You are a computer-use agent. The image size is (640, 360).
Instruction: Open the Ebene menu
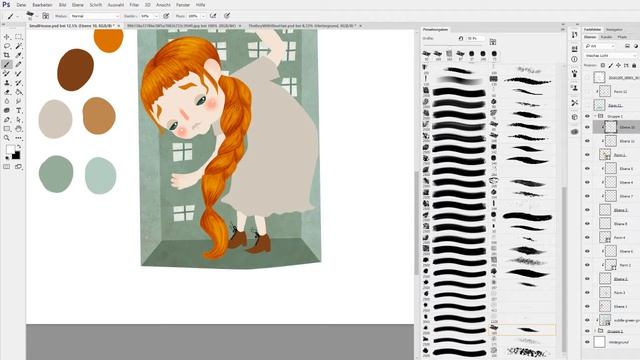click(78, 5)
